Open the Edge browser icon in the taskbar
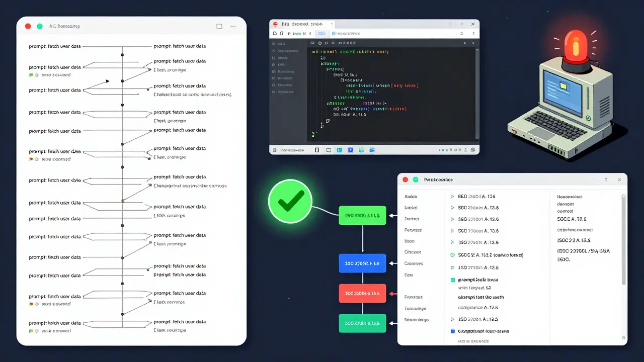The height and width of the screenshot is (362, 644). [x=372, y=149]
